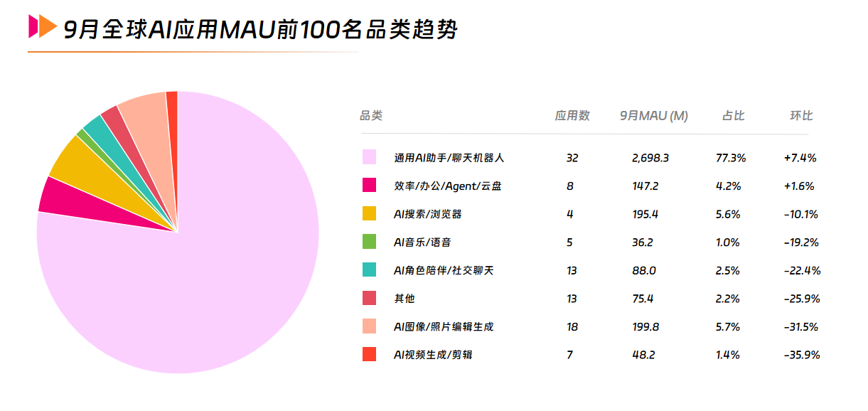Click the yellow legend swatch for AI搜索/浏览器
This screenshot has width=868, height=411.
pos(369,213)
